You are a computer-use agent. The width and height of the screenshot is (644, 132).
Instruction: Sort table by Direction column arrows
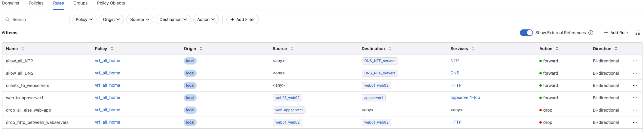616,49
